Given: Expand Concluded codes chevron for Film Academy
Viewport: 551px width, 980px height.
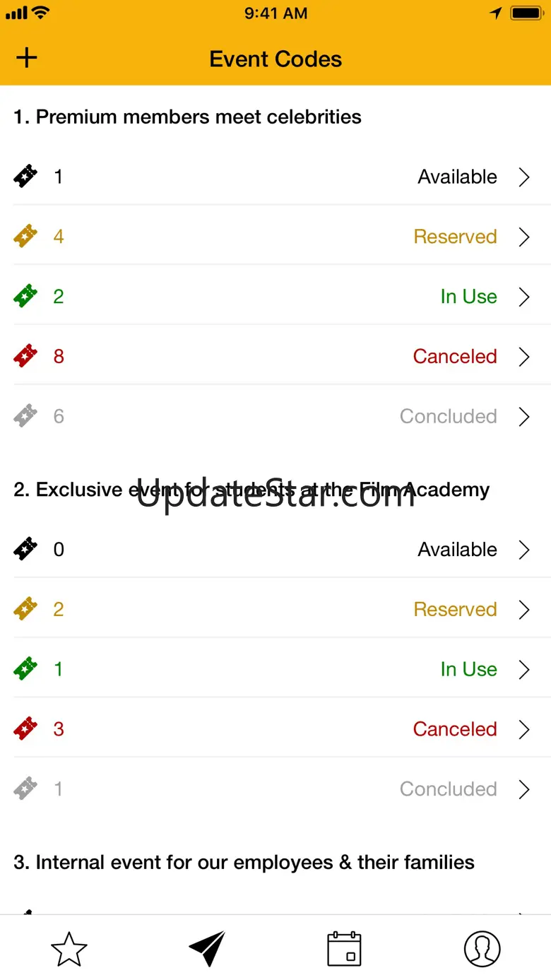Looking at the screenshot, I should [524, 789].
